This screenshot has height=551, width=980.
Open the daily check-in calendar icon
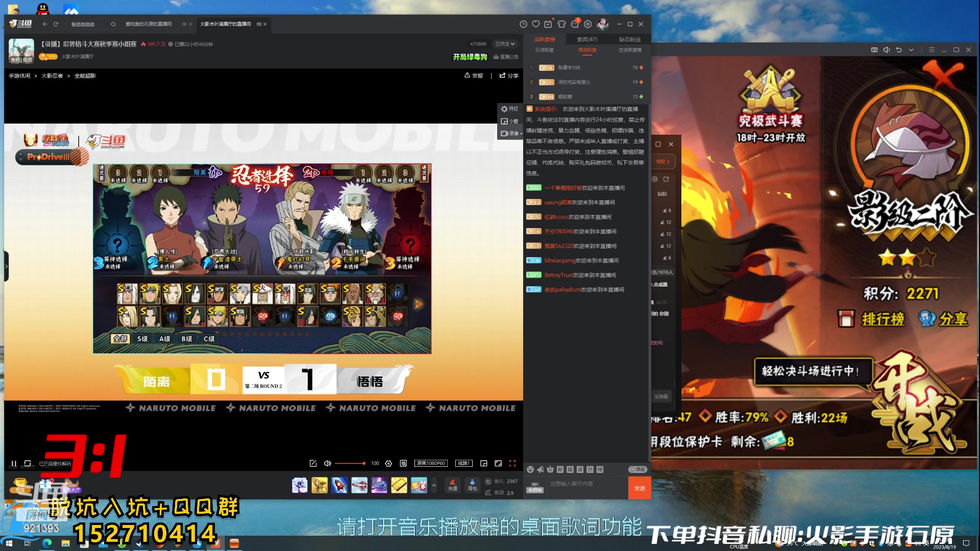[x=548, y=24]
